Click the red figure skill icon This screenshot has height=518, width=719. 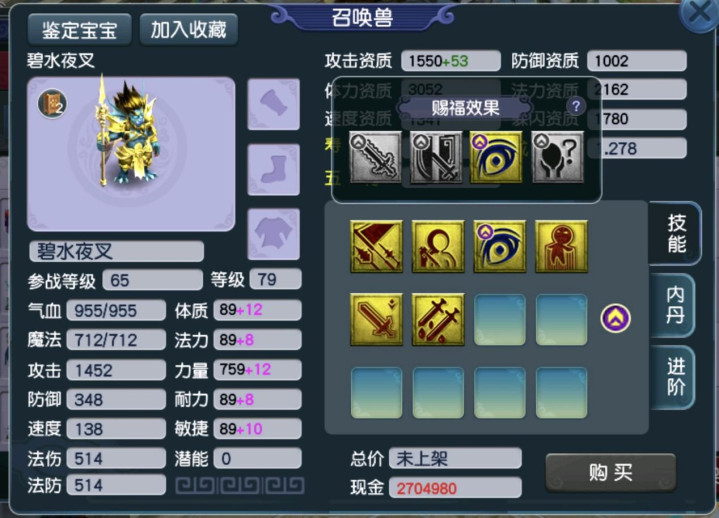tap(561, 246)
